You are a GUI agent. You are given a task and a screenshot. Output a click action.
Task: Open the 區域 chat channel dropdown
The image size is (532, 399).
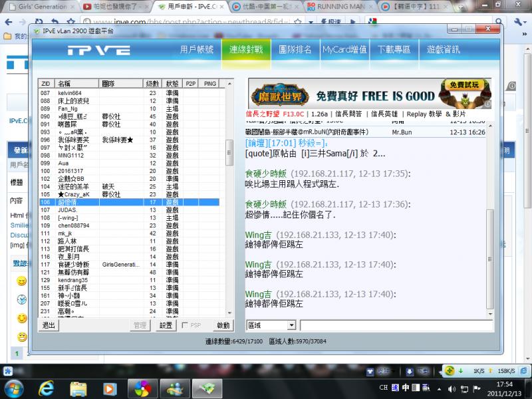tap(271, 325)
